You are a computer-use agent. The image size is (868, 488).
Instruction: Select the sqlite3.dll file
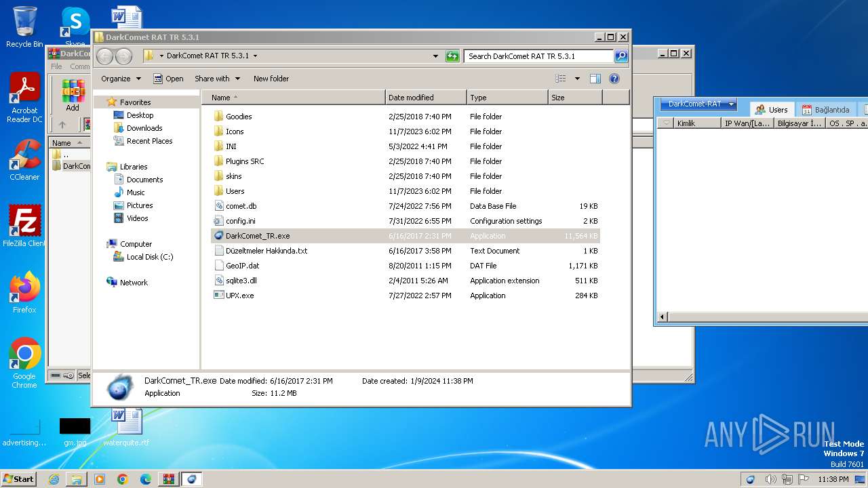[x=241, y=281]
